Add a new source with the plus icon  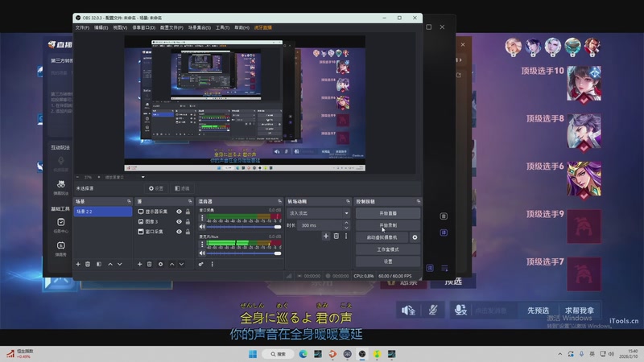pyautogui.click(x=139, y=265)
